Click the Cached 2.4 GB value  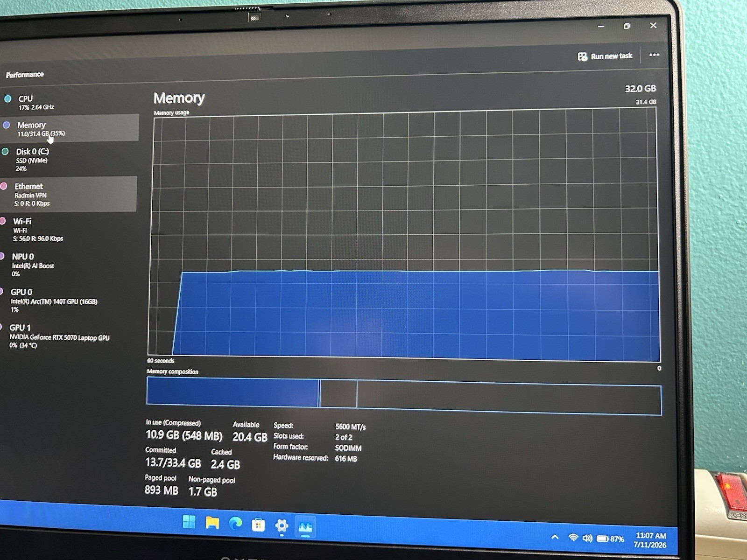click(225, 464)
